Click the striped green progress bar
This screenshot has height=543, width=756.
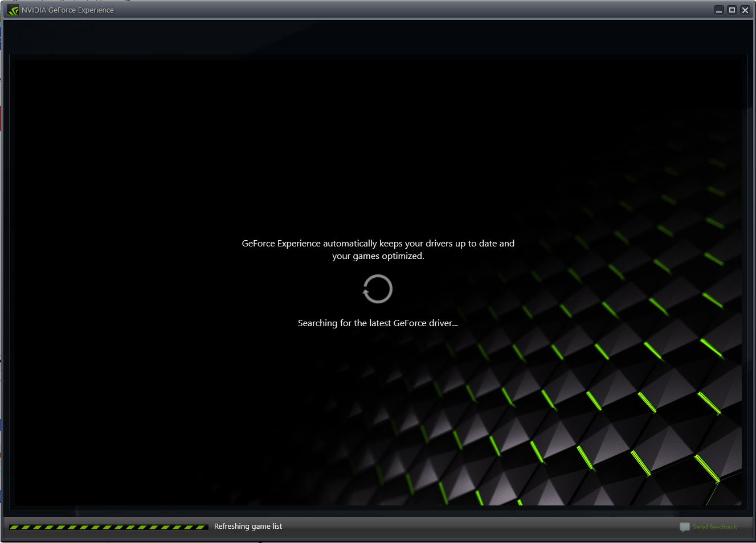(109, 527)
